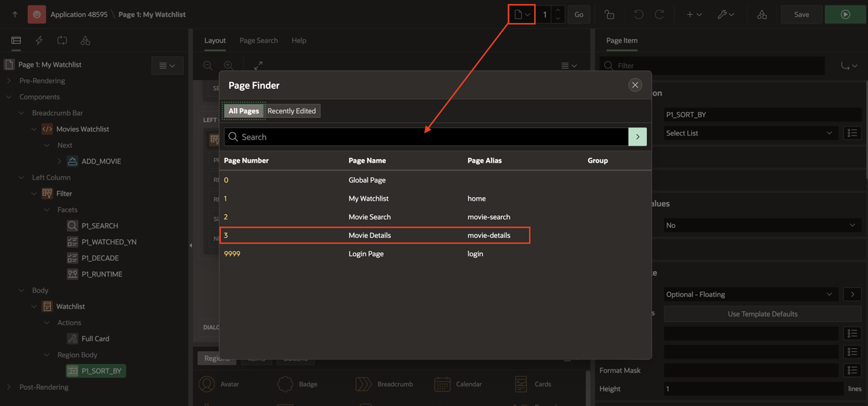The height and width of the screenshot is (406, 868).
Task: Collapse the Breadcrumb Bar tree node
Action: pos(22,113)
